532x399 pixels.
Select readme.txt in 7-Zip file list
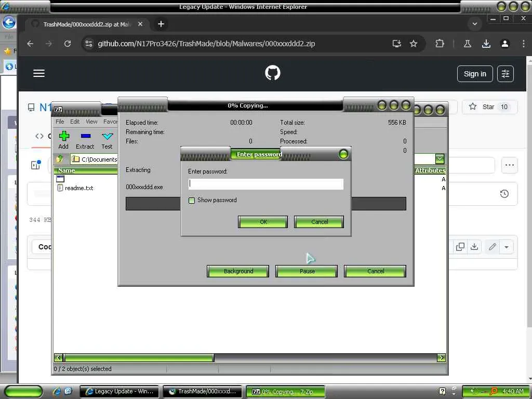pos(79,188)
